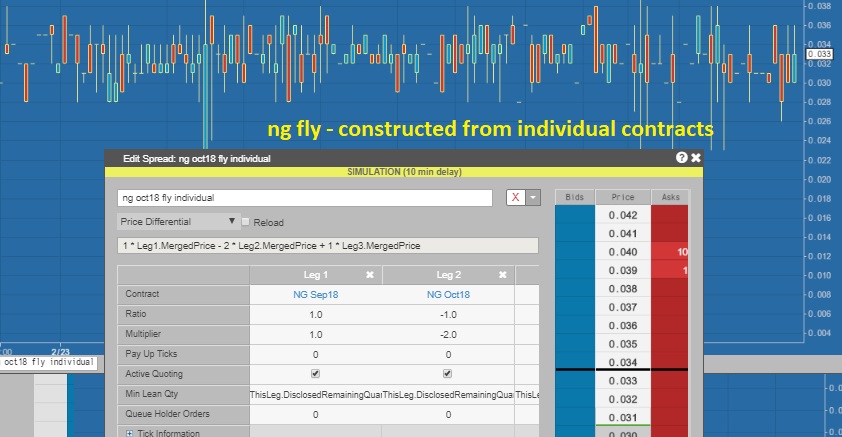Select price 0.039 in ladder

point(623,270)
